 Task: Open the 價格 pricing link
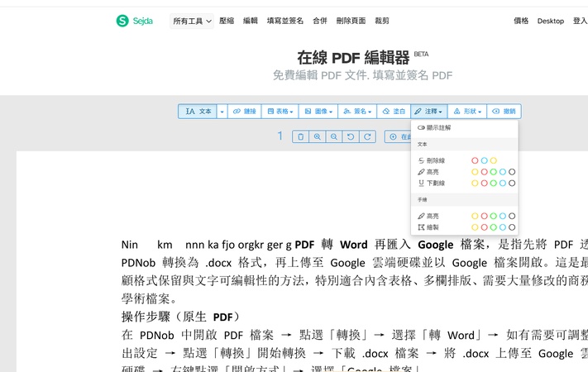click(521, 21)
